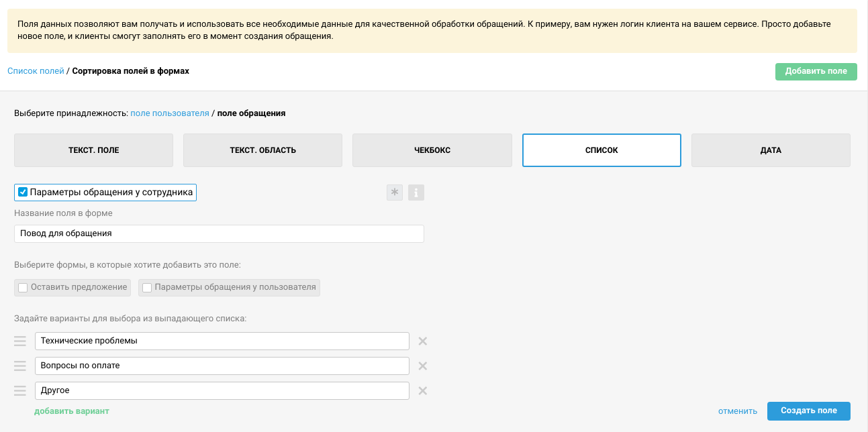Click the 'отменить' link
The width and height of the screenshot is (868, 432).
[738, 411]
